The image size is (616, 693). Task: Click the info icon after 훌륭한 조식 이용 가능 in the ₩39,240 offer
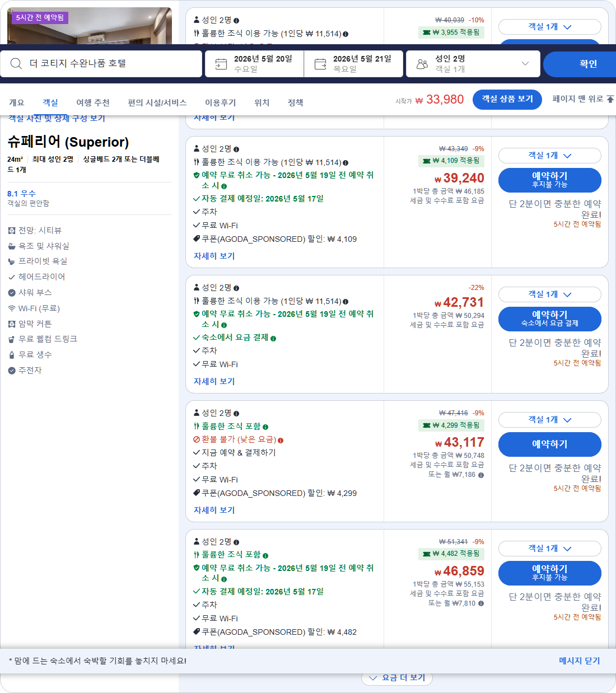point(346,163)
